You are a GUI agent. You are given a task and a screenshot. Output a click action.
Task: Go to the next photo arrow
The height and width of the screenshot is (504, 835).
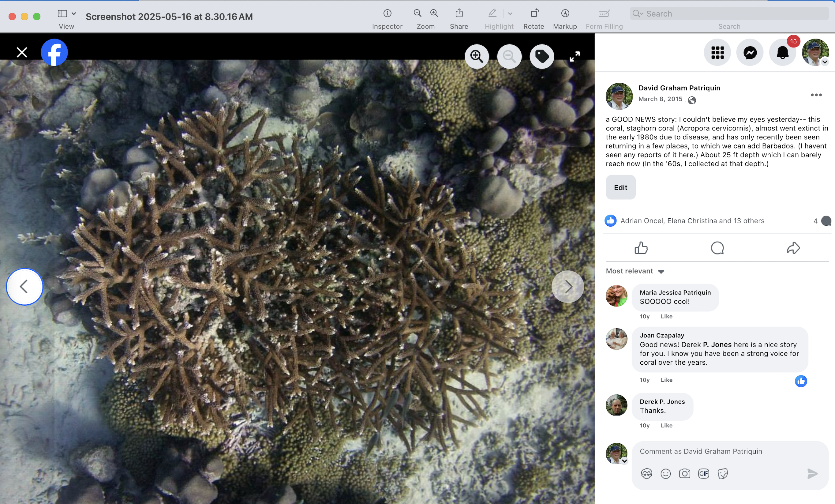567,287
